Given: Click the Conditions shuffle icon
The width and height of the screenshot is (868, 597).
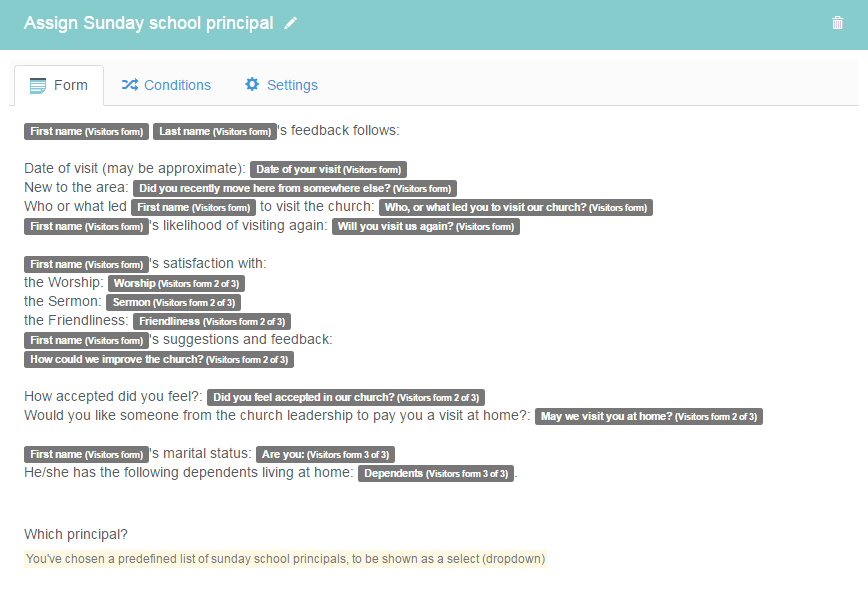Looking at the screenshot, I should pyautogui.click(x=130, y=85).
